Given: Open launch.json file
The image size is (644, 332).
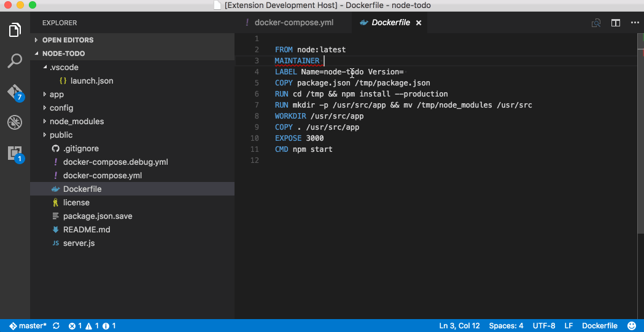Looking at the screenshot, I should click(x=132, y=81).
